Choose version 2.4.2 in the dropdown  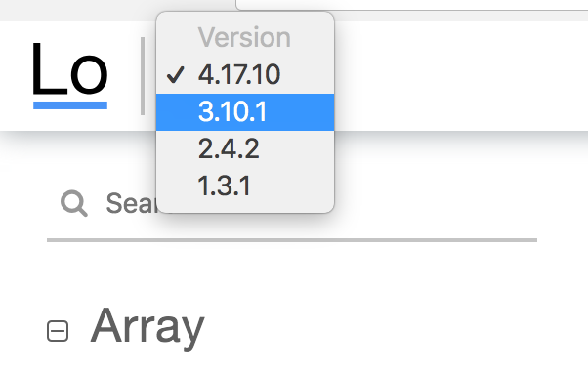click(245, 148)
